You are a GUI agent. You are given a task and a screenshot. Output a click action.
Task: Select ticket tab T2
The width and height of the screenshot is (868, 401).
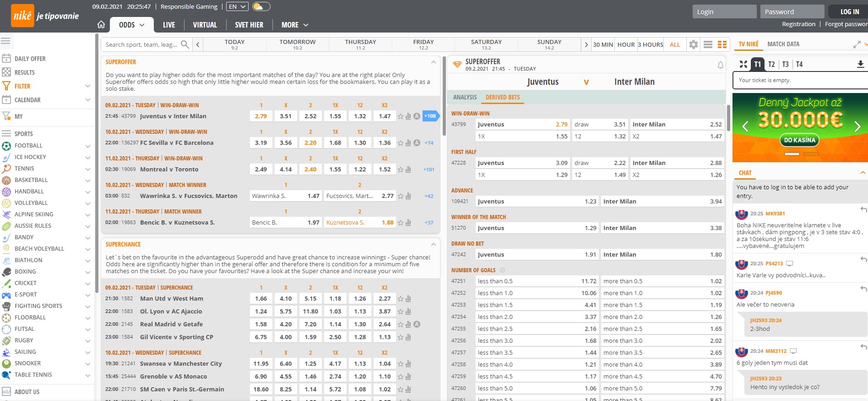click(x=771, y=64)
